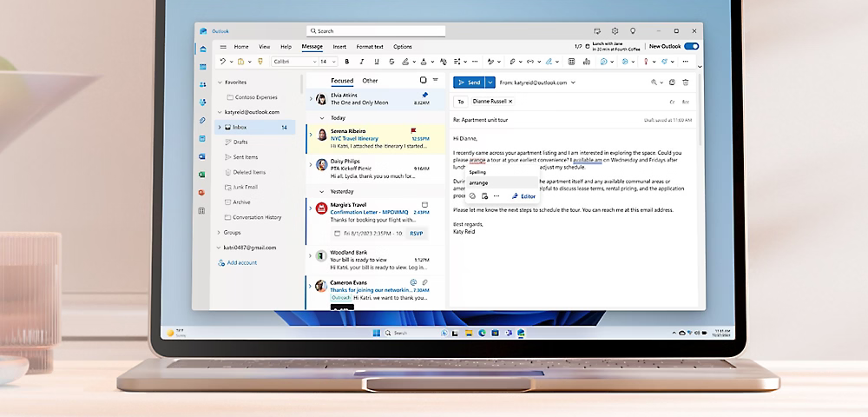The height and width of the screenshot is (417, 868).
Task: Click RSVP on Margie's Travel email
Action: point(417,234)
